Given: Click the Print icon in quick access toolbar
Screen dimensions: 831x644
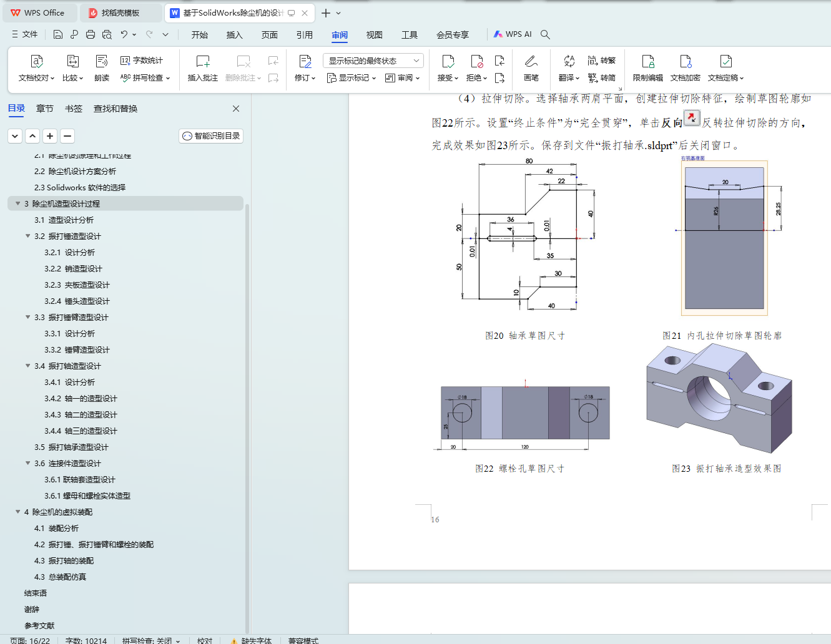Looking at the screenshot, I should [x=91, y=34].
